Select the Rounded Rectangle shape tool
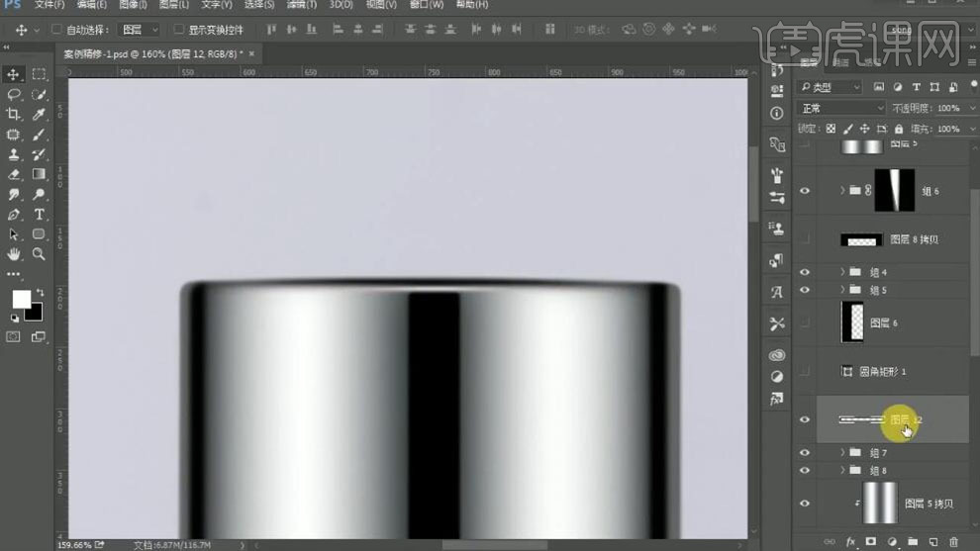The height and width of the screenshot is (551, 980). coord(39,234)
